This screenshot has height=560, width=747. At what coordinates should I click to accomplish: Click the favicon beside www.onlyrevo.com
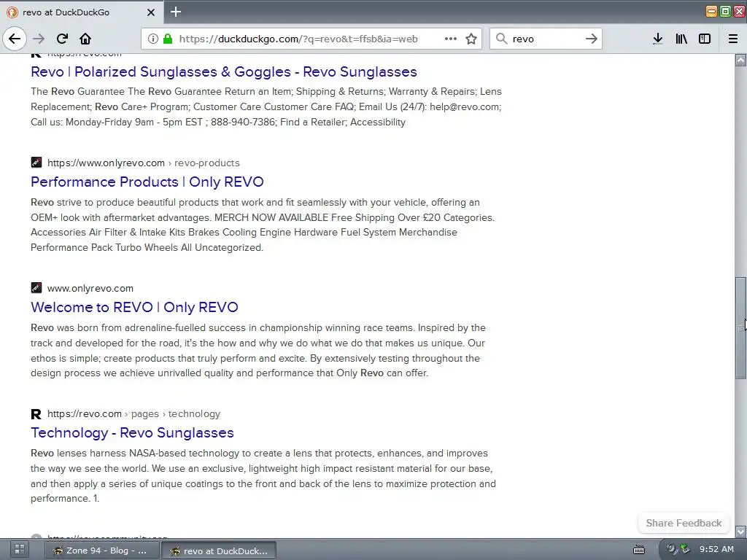(x=36, y=287)
